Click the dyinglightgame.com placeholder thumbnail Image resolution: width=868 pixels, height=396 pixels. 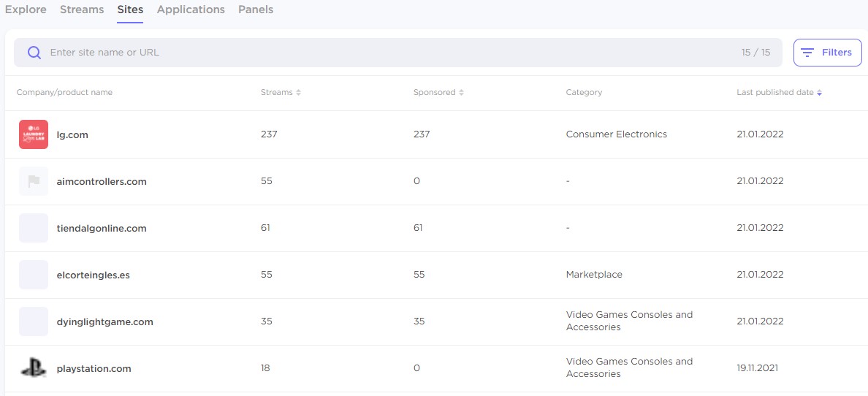pyautogui.click(x=34, y=321)
